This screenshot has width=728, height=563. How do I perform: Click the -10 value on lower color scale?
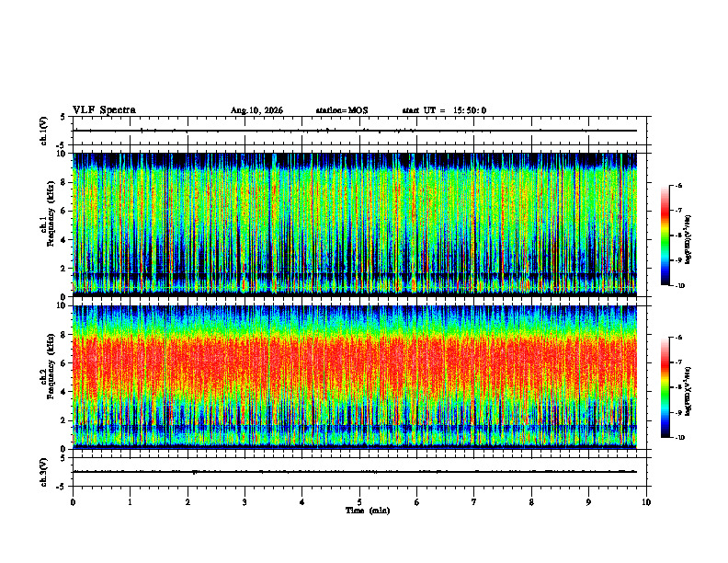(x=680, y=438)
